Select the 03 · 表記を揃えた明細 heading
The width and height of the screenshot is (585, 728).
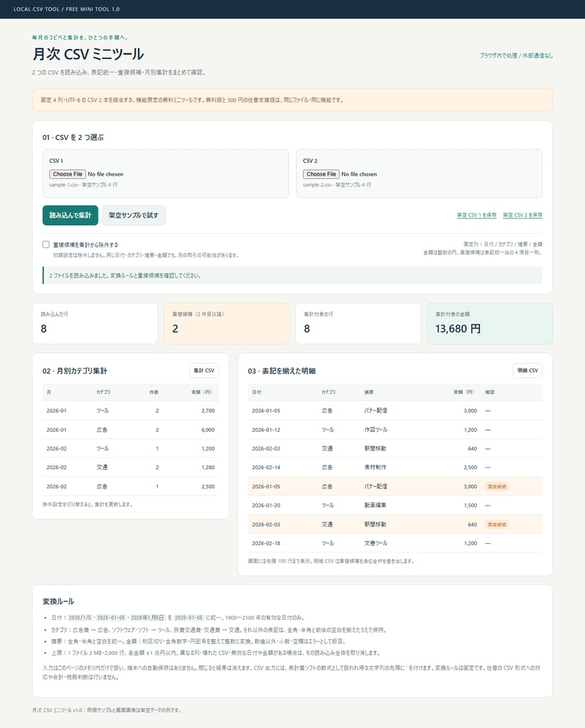click(281, 371)
